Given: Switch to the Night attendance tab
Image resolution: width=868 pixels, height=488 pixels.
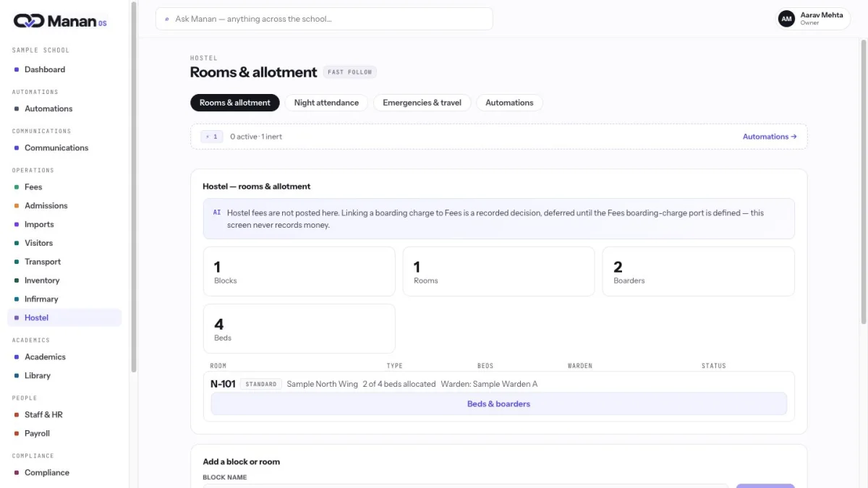Looking at the screenshot, I should [326, 103].
